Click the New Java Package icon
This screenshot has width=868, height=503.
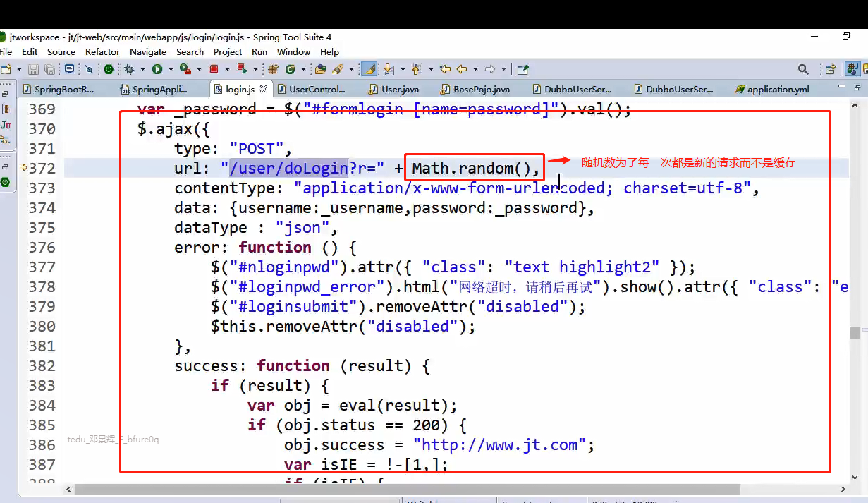tap(274, 69)
